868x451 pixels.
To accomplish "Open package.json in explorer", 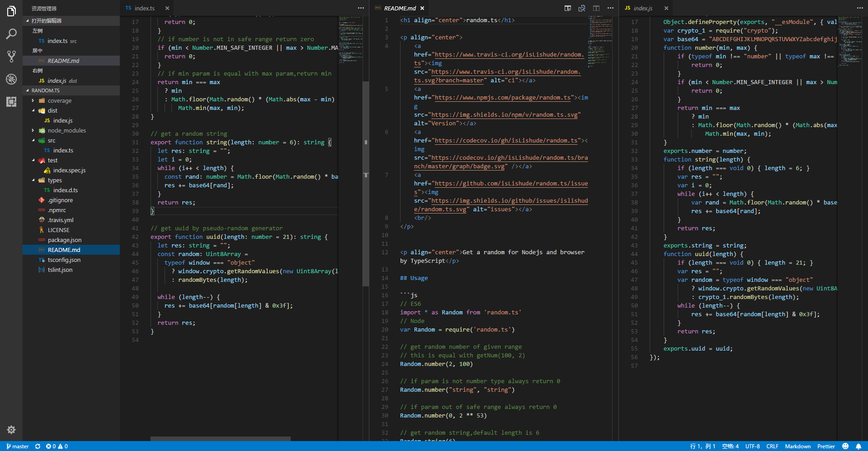I will (71, 240).
